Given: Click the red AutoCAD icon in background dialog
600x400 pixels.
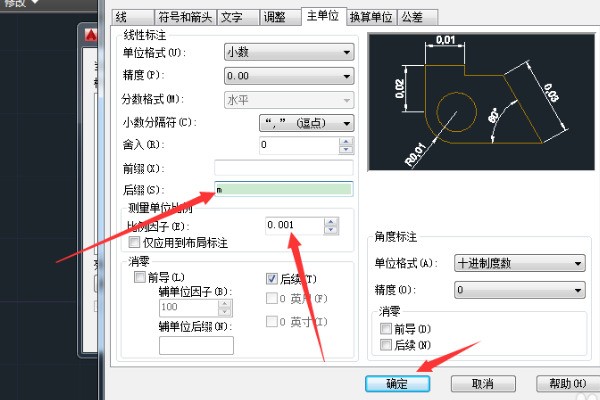Looking at the screenshot, I should click(x=91, y=36).
